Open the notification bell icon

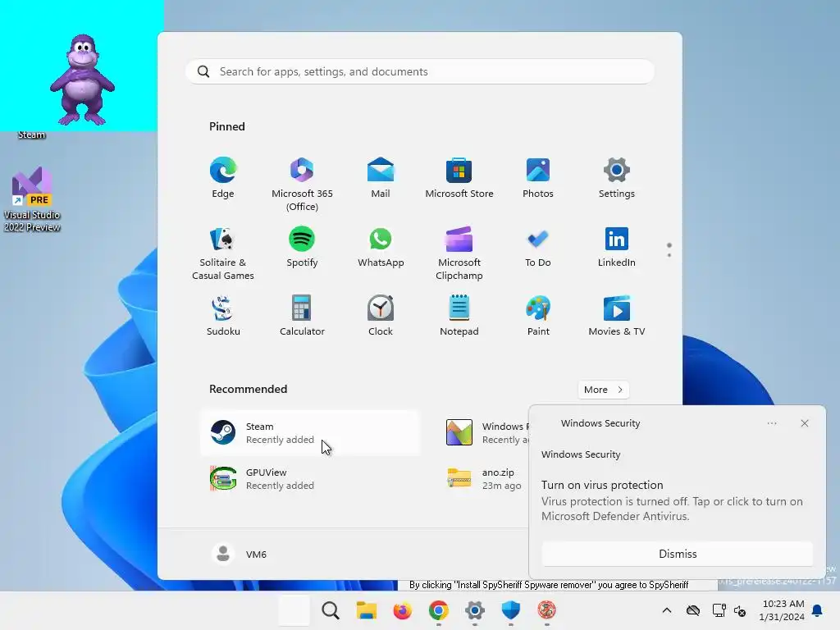coord(817,610)
